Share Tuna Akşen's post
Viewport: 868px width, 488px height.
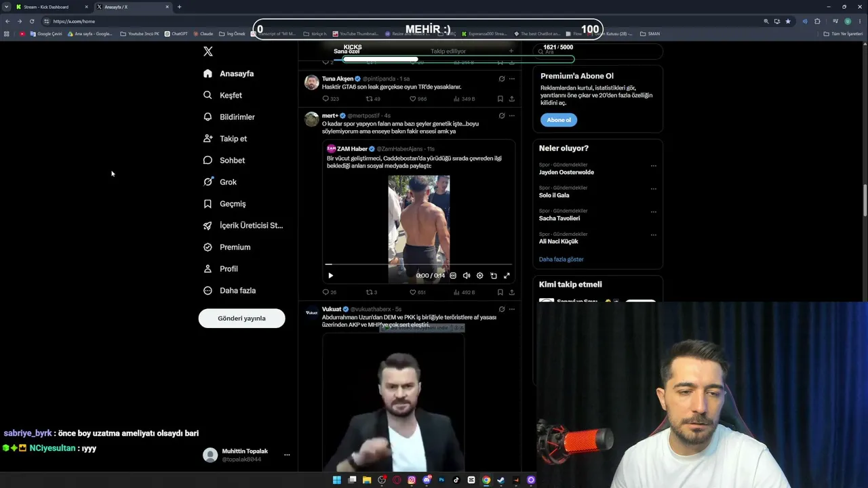click(x=511, y=99)
